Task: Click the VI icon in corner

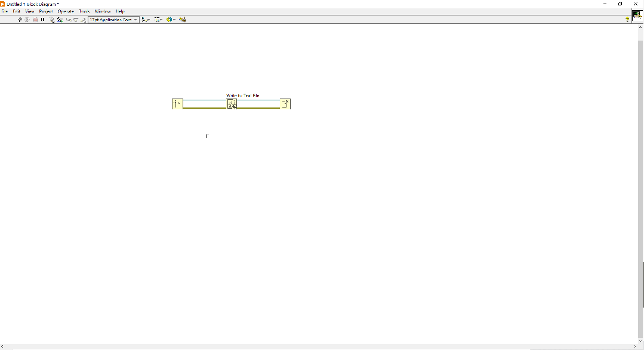Action: point(637,15)
